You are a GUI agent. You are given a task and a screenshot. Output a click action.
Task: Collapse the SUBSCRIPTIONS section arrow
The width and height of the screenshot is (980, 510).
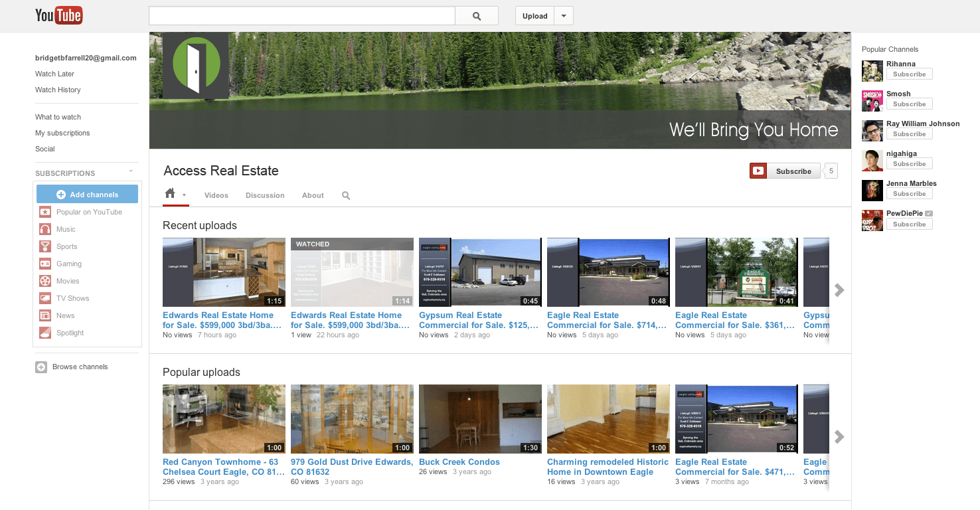(131, 172)
